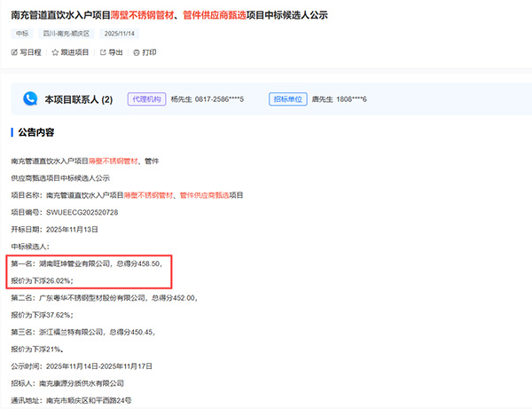Viewport: 532px width, 409px height.
Task: Click the 本项目联系人 (2) heading
Action: pyautogui.click(x=78, y=98)
